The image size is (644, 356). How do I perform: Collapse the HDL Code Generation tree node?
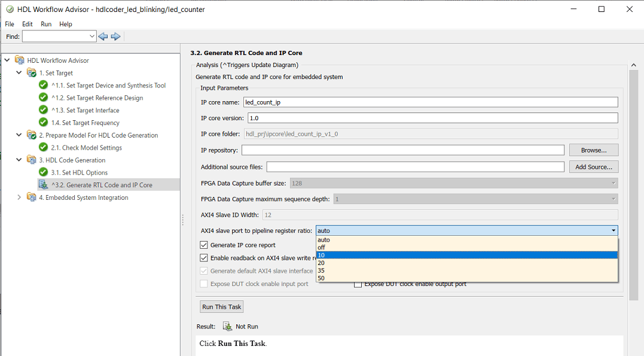pyautogui.click(x=19, y=160)
